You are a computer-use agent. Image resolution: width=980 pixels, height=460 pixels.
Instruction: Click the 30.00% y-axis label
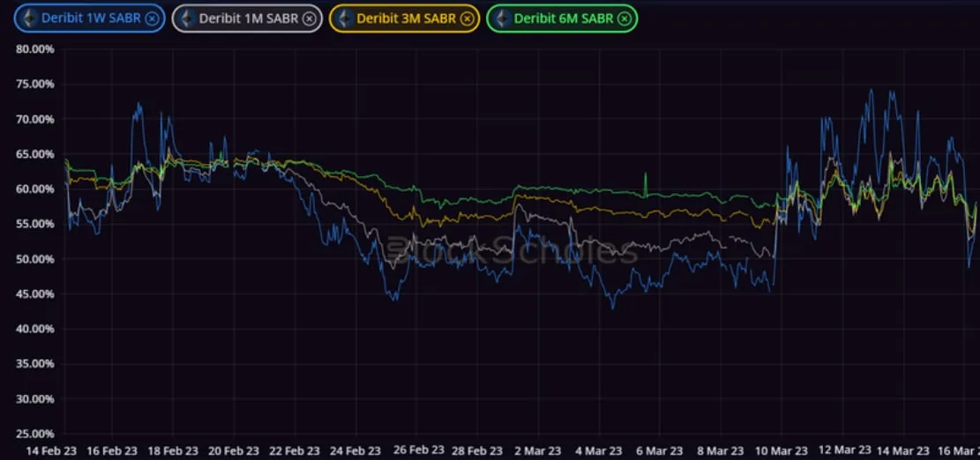pyautogui.click(x=35, y=398)
